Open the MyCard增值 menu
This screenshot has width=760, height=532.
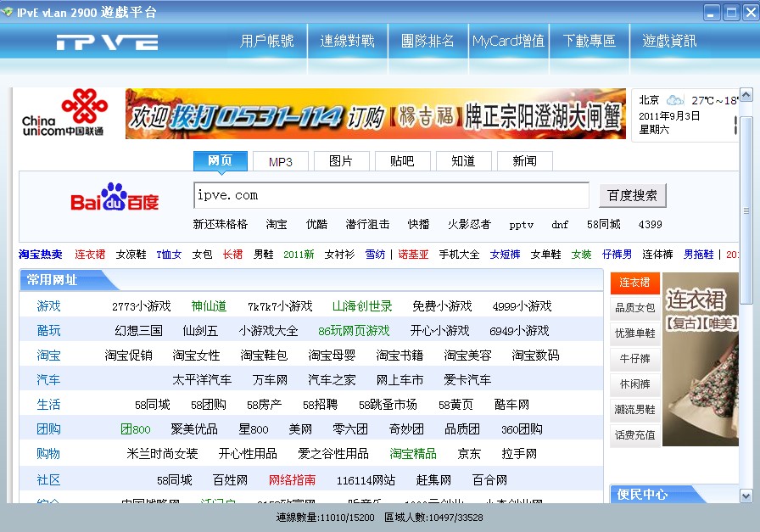(x=508, y=41)
